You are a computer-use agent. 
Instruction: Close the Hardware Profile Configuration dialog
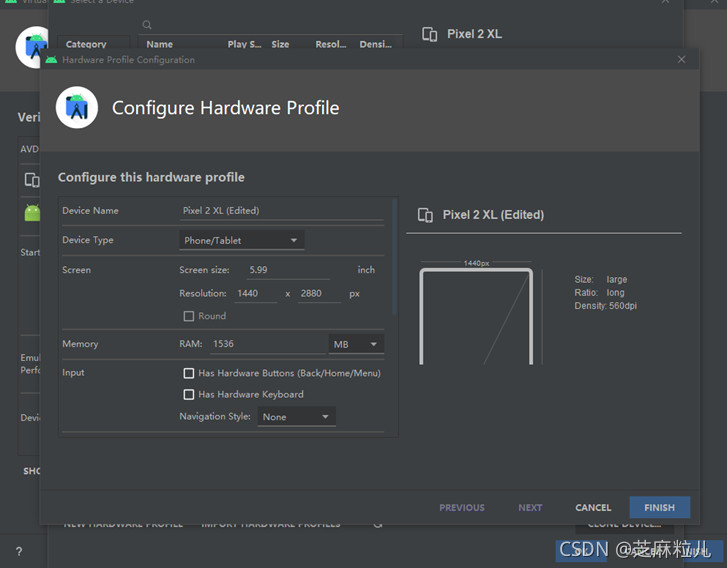coord(682,59)
